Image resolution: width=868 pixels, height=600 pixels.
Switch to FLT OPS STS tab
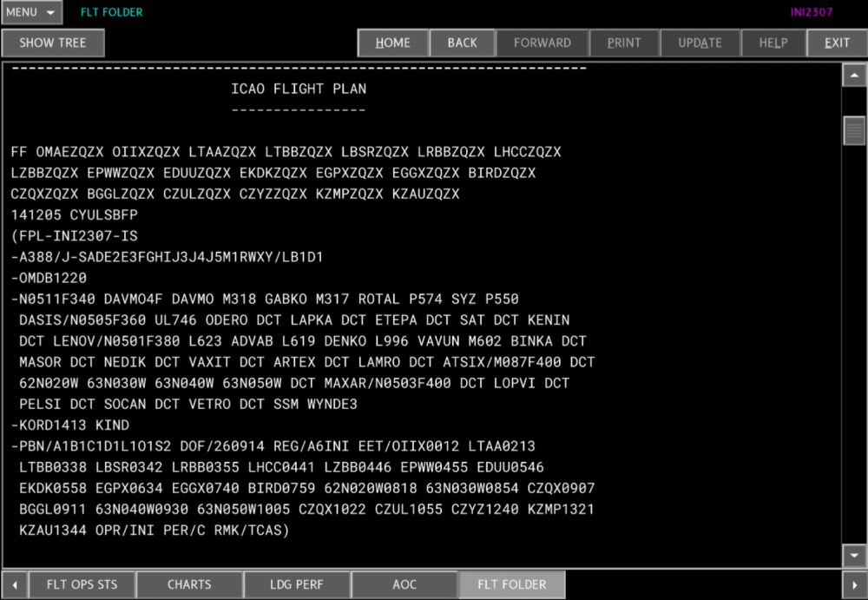click(82, 584)
